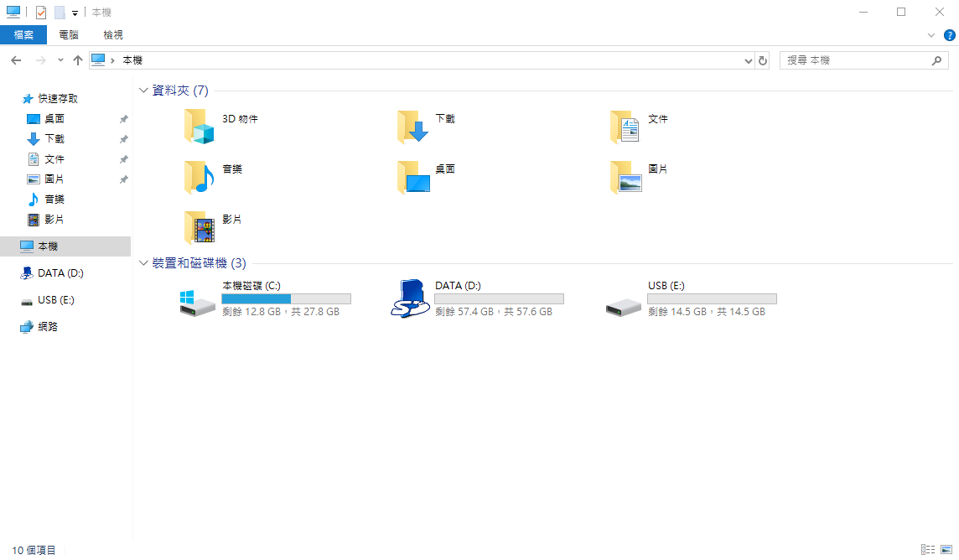Screen dimensions: 959x560
Task: Click the 網路 icon in sidebar
Action: click(26, 327)
